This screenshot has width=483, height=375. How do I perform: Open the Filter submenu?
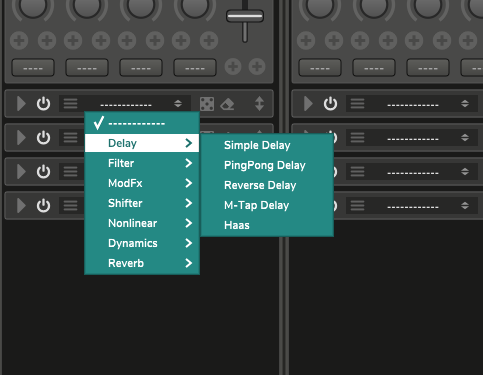point(142,163)
